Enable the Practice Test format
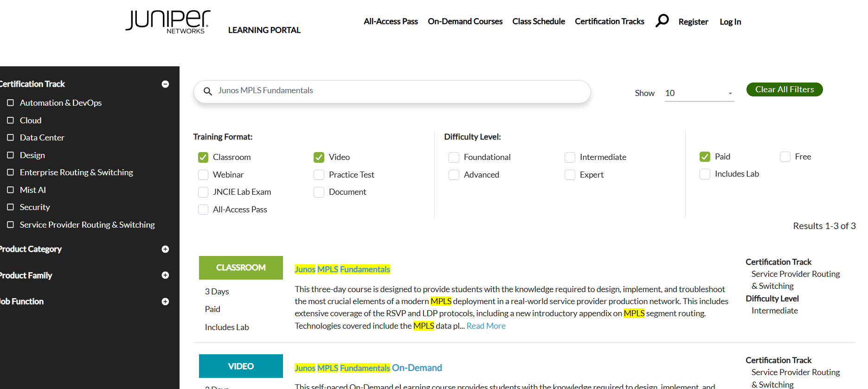 coord(319,175)
